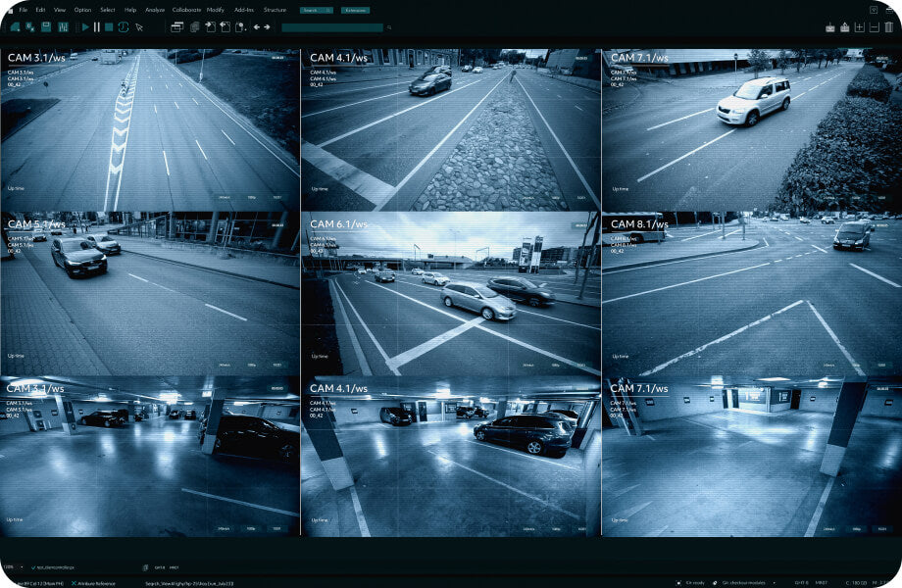Click the copy documents icon
Viewport: 902px width, 588px height.
[x=195, y=27]
